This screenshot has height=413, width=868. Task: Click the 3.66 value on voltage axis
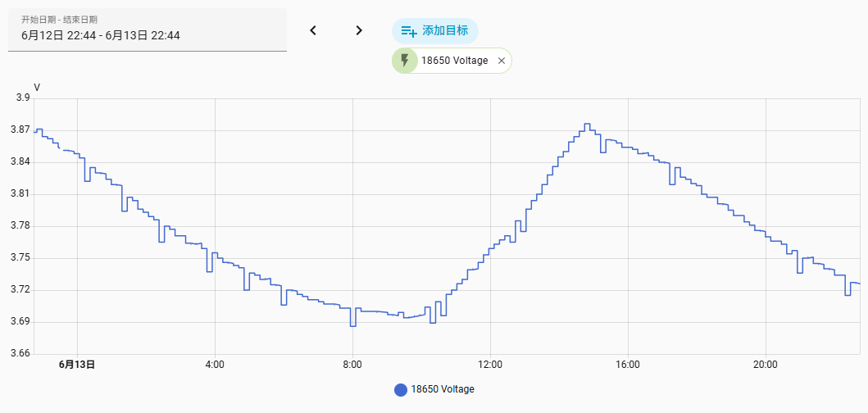[x=21, y=354]
